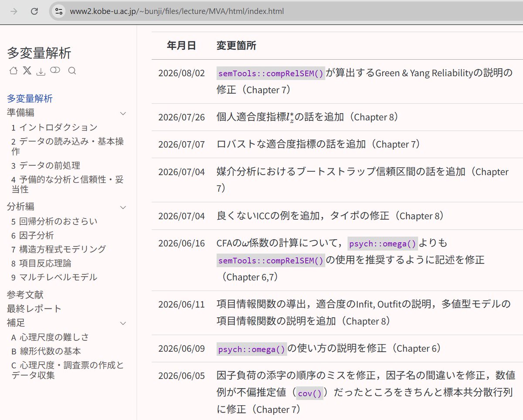Screen dimensions: 523x420
Task: Click the date 2026/07/26
Action: pyautogui.click(x=181, y=117)
